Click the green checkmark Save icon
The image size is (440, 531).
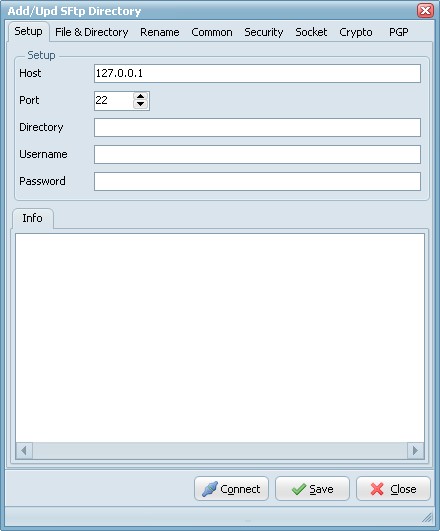[x=299, y=489]
